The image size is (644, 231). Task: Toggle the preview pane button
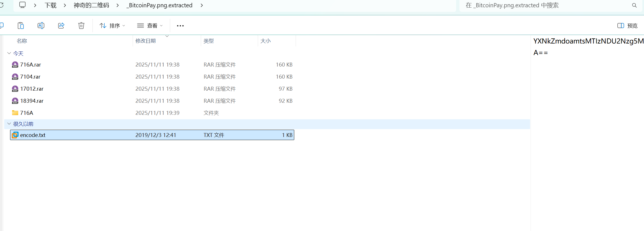627,26
